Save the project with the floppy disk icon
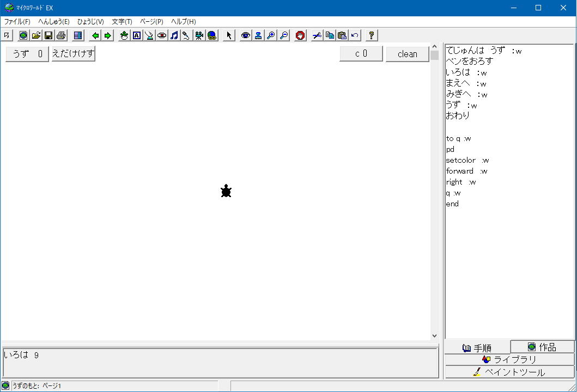The height and width of the screenshot is (392, 577). click(48, 35)
